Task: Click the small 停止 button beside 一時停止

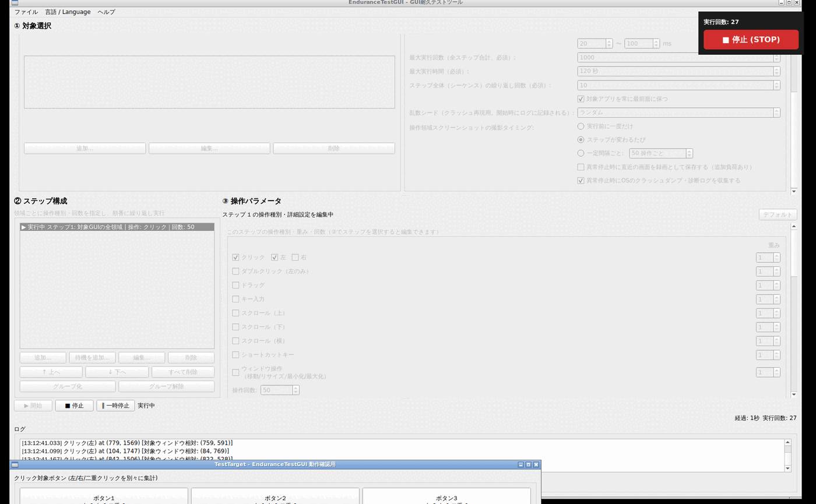Action: point(74,406)
